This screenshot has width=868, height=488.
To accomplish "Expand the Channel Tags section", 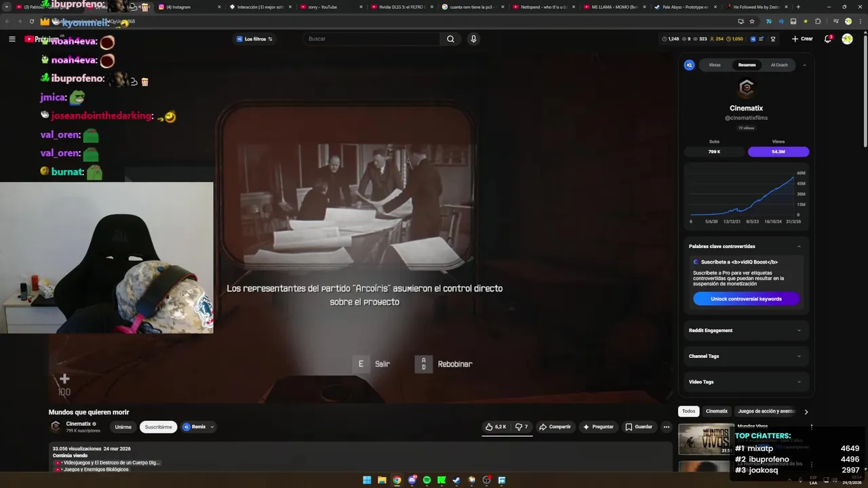I will click(x=746, y=356).
